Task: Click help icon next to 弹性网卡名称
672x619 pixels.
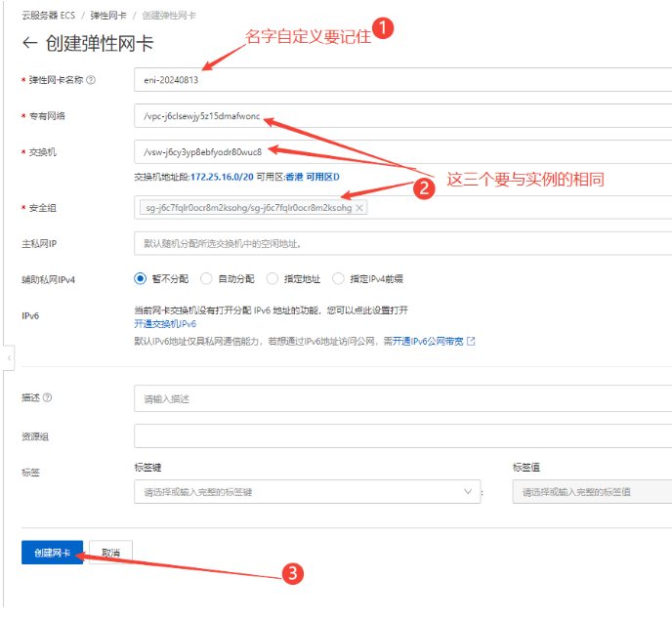Action: point(91,80)
